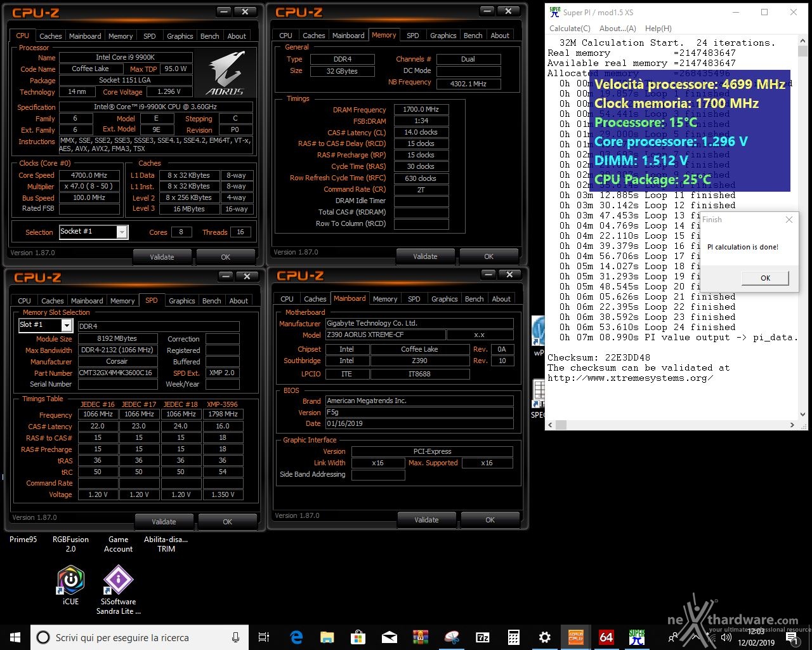Switch to About tab in the Mainboard-tab CPU-Z window
This screenshot has height=650, width=812.
501,299
